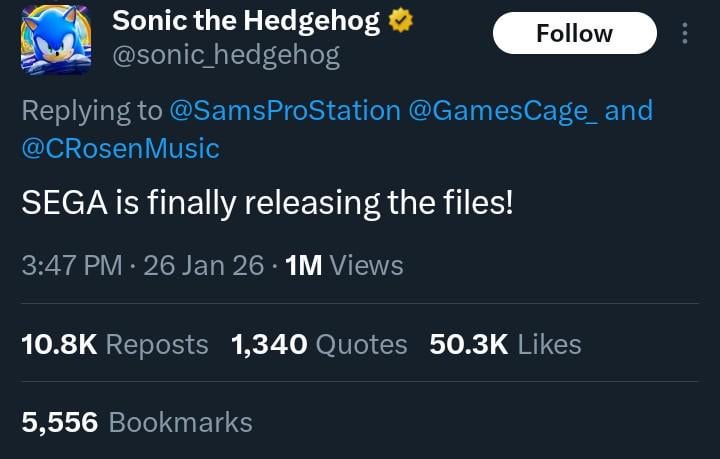Follow the Sonic the Hedgehog account
This screenshot has width=720, height=459.
574,34
